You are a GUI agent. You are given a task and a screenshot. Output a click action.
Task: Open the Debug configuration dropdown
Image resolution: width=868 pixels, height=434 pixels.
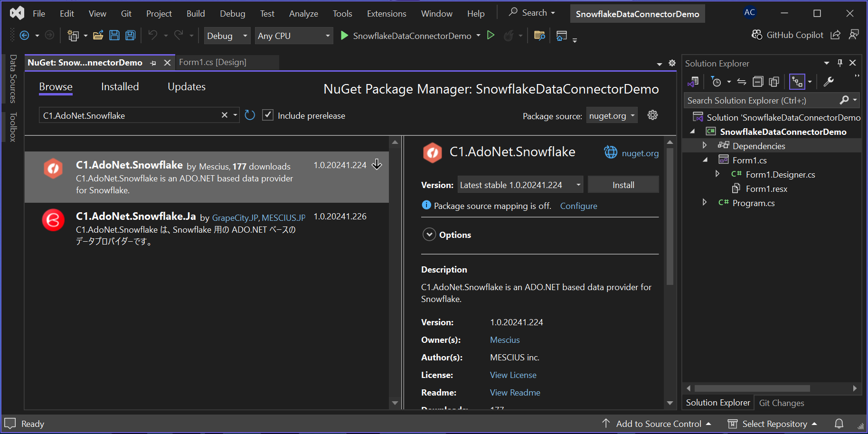[x=227, y=36]
